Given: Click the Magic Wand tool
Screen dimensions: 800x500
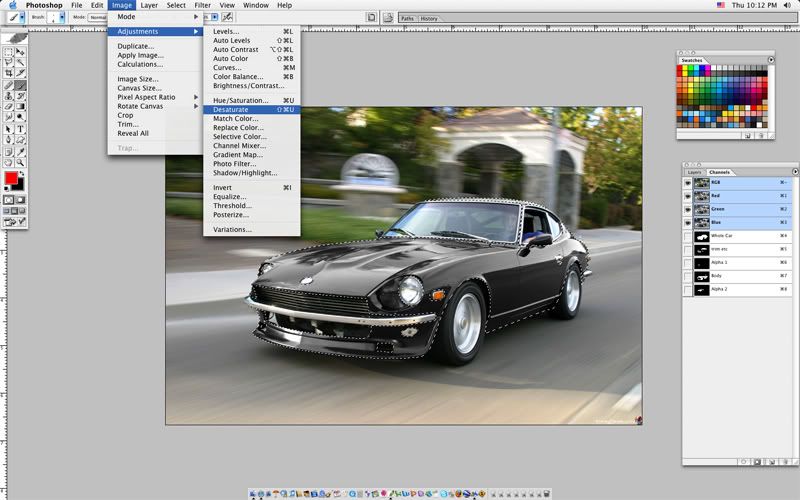Looking at the screenshot, I should [21, 62].
